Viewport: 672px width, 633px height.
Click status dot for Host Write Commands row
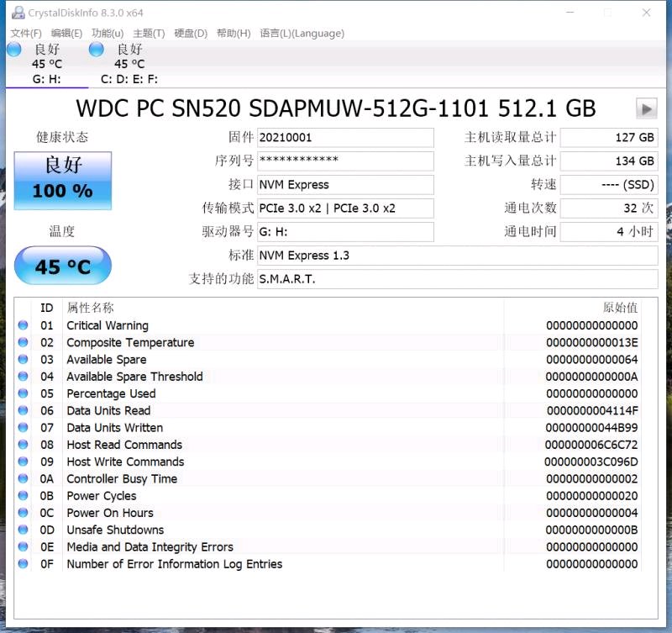[x=24, y=462]
